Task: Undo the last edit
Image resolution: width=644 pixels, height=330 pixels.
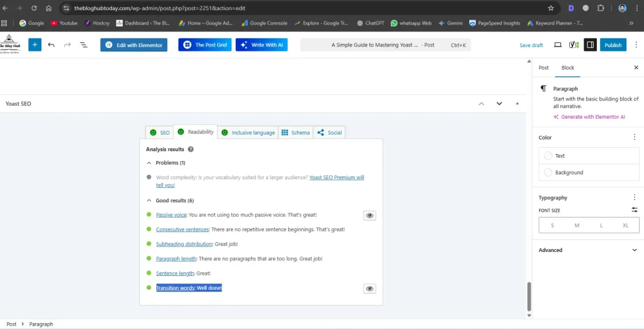Action: pyautogui.click(x=52, y=45)
